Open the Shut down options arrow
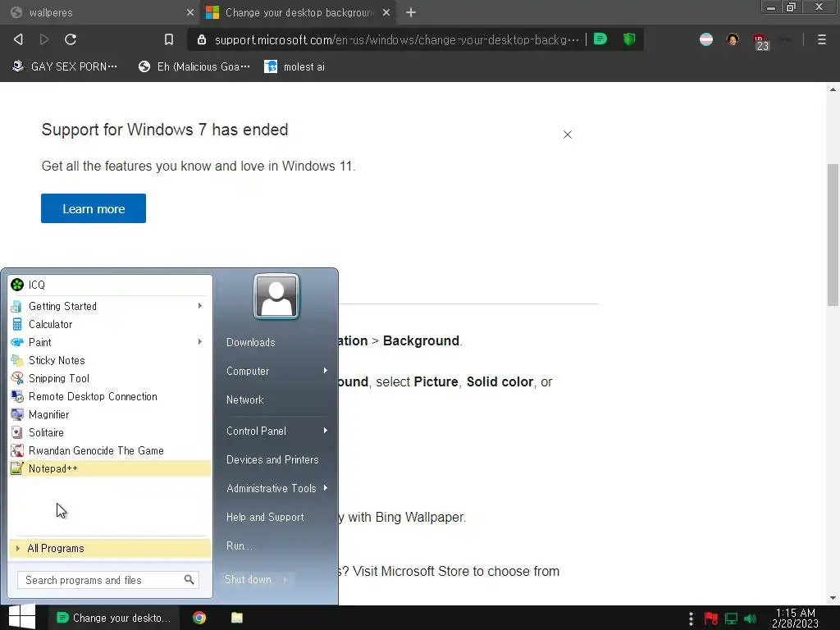Viewport: 840px width, 630px height. (x=285, y=580)
